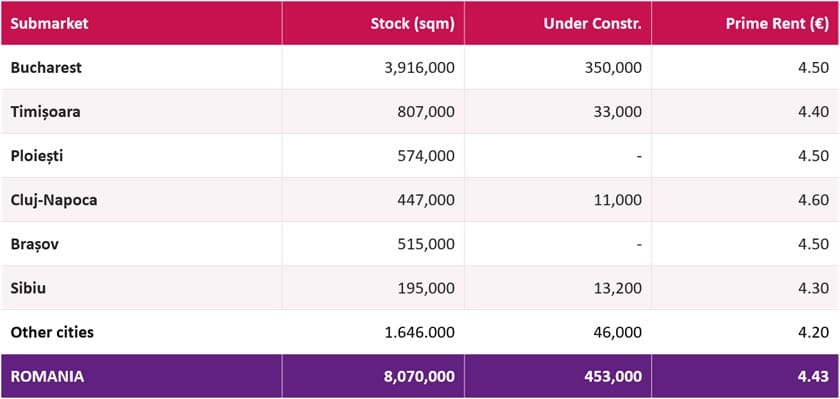Image resolution: width=840 pixels, height=399 pixels.
Task: Select the 350,000 under construction cell
Action: (x=614, y=68)
